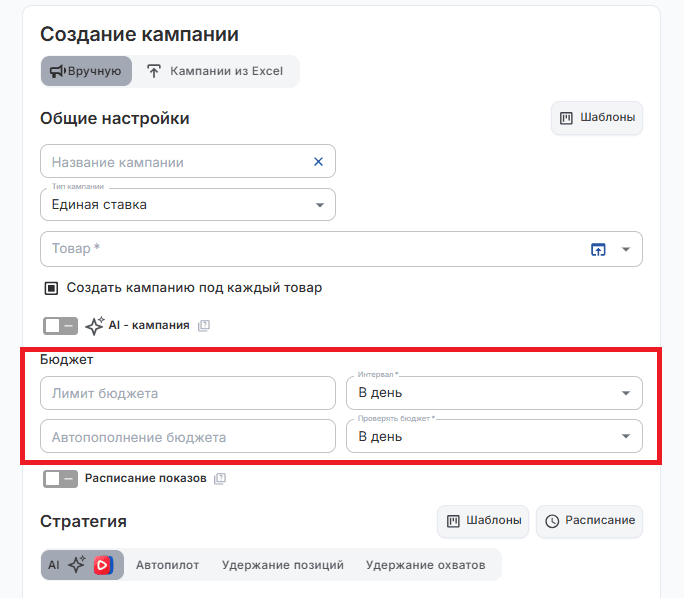Click the AI sparkle icon beside AI - кампания
Image resolution: width=684 pixels, height=598 pixels.
point(95,325)
